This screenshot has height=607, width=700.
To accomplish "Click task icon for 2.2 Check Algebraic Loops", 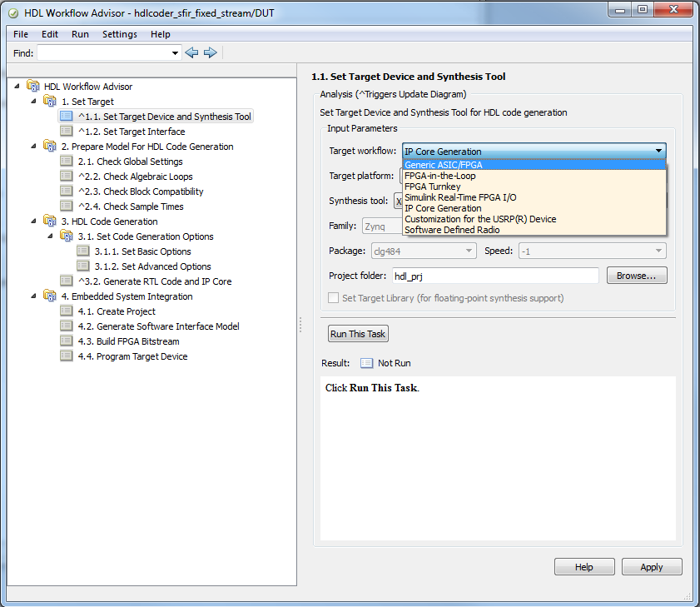I will coord(66,176).
